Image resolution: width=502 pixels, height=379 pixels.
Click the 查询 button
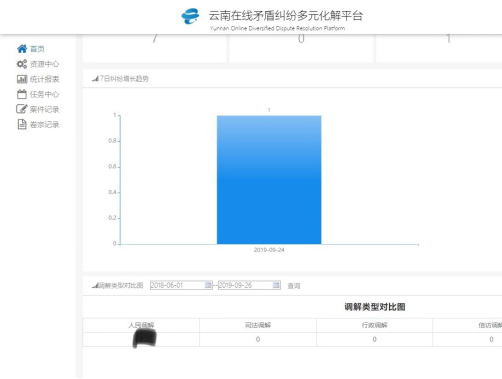click(294, 286)
